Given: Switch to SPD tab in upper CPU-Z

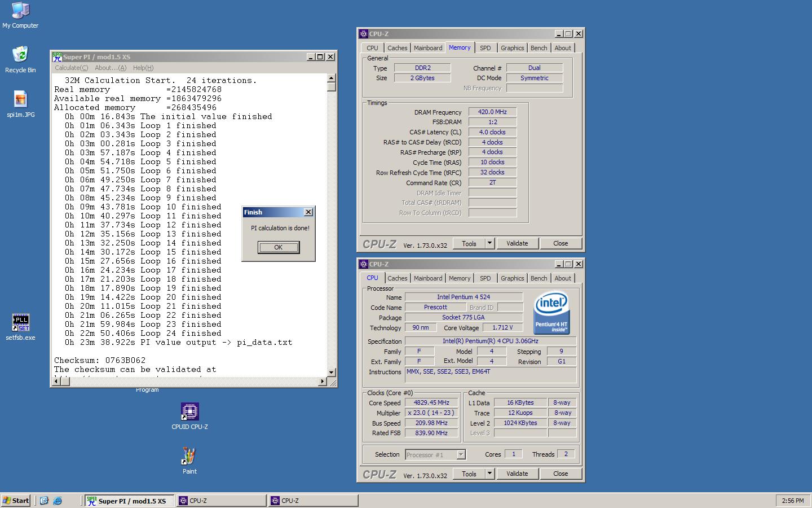Looking at the screenshot, I should (x=485, y=48).
